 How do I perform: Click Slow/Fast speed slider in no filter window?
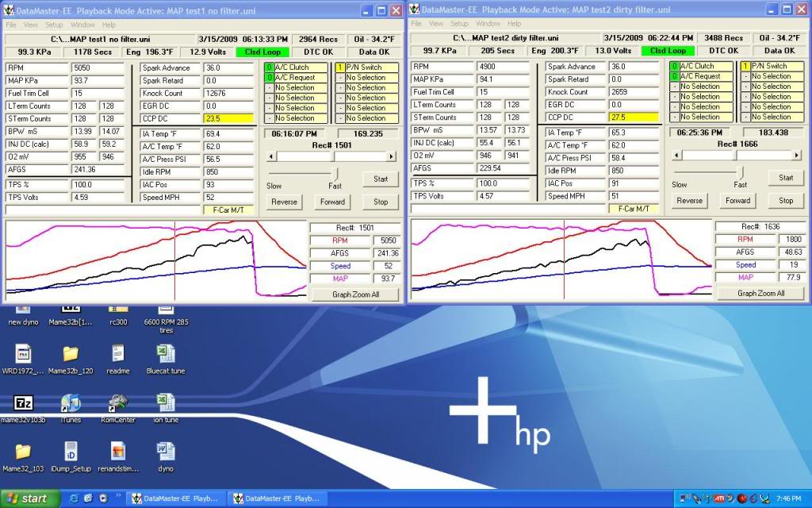click(x=335, y=174)
